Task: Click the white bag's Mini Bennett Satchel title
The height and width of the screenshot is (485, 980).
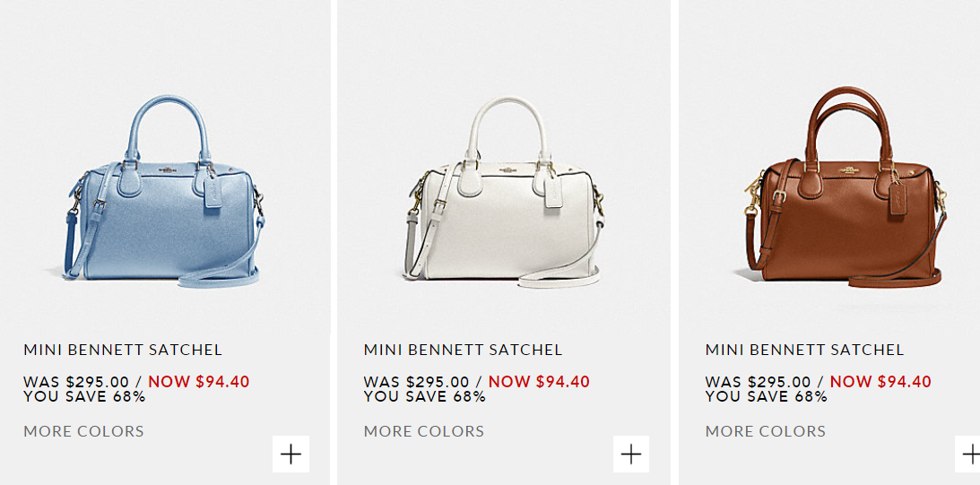Action: 464,350
